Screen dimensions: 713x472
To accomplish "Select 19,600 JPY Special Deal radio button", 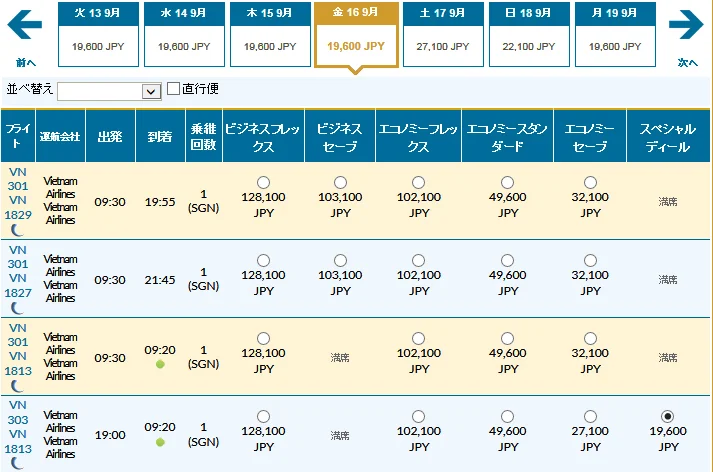I will pos(668,417).
